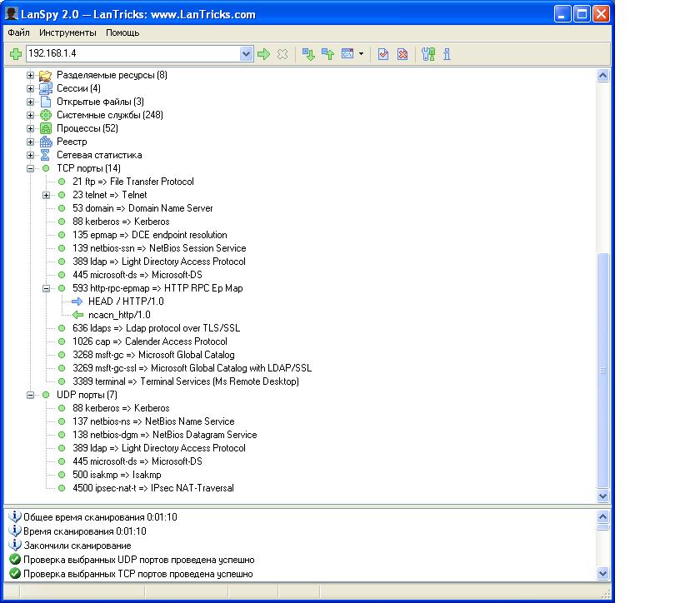The image size is (700, 603).
Task: Select 3389 terminal Terminal Services entry
Action: pyautogui.click(x=186, y=381)
